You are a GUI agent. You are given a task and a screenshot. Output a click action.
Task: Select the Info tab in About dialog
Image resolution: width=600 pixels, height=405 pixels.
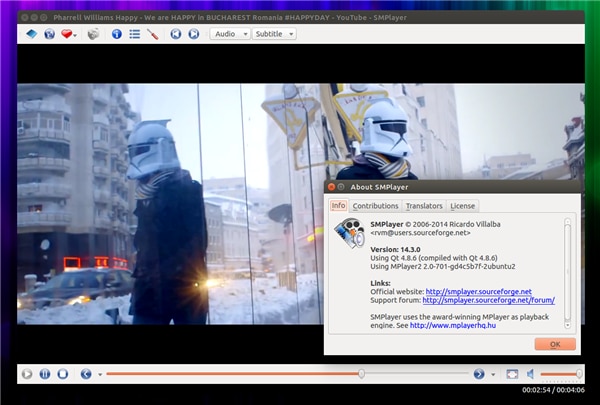click(x=338, y=206)
